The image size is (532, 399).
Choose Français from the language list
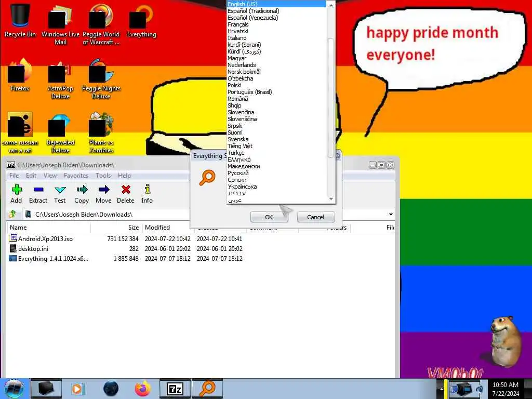pos(276,24)
